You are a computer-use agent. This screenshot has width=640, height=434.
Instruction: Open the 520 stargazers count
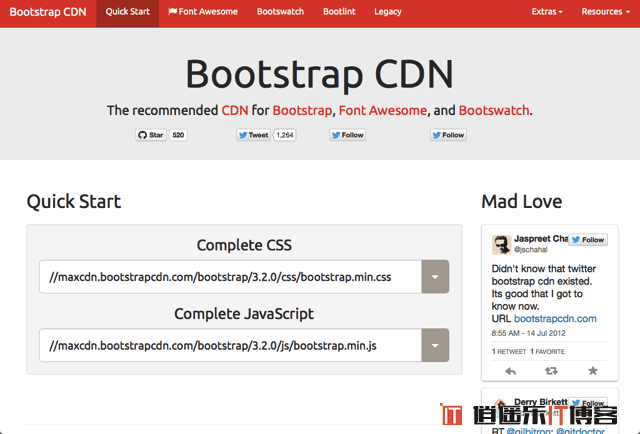[178, 135]
